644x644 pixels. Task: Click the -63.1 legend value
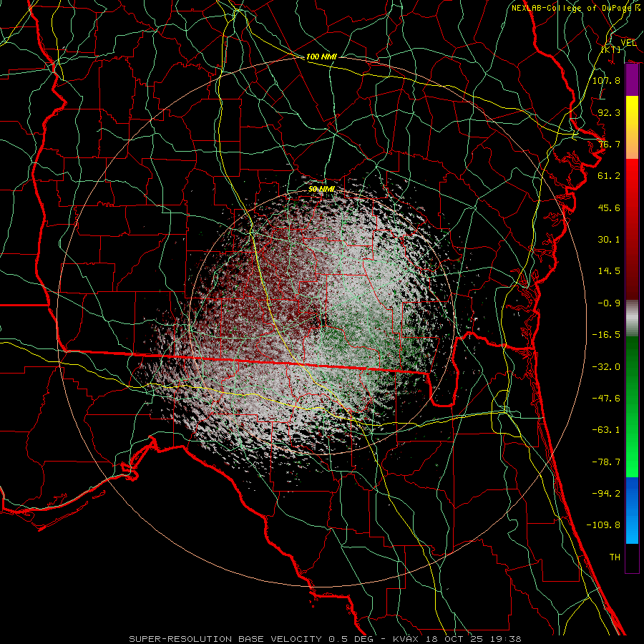(606, 430)
